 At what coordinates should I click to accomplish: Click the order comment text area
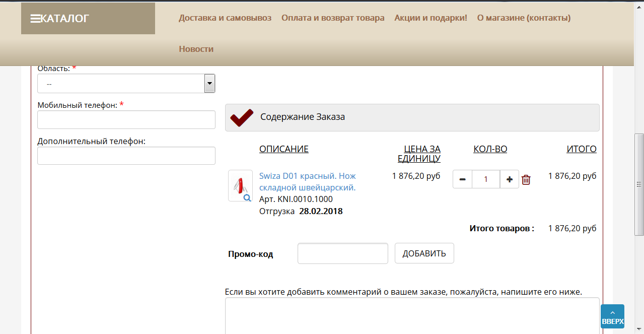pyautogui.click(x=412, y=316)
